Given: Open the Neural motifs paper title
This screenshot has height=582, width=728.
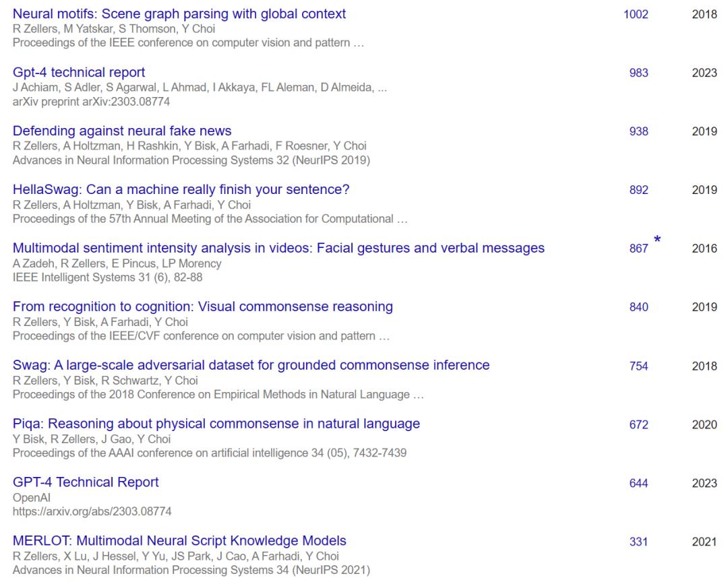Looking at the screenshot, I should pyautogui.click(x=179, y=14).
